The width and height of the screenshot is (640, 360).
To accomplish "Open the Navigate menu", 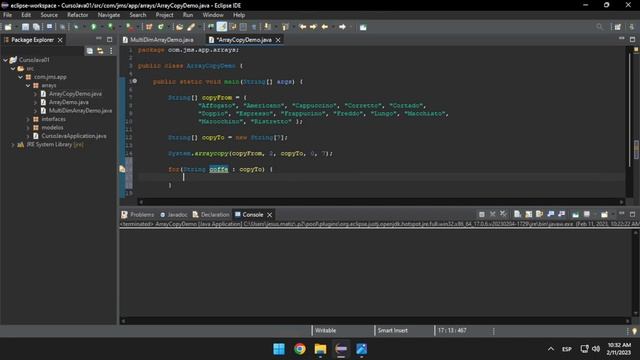I will tap(109, 15).
